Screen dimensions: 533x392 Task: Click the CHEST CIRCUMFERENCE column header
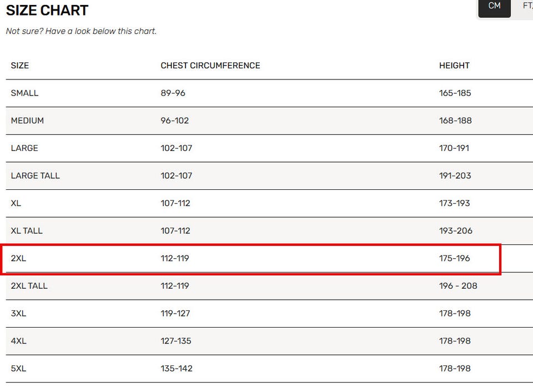point(210,66)
